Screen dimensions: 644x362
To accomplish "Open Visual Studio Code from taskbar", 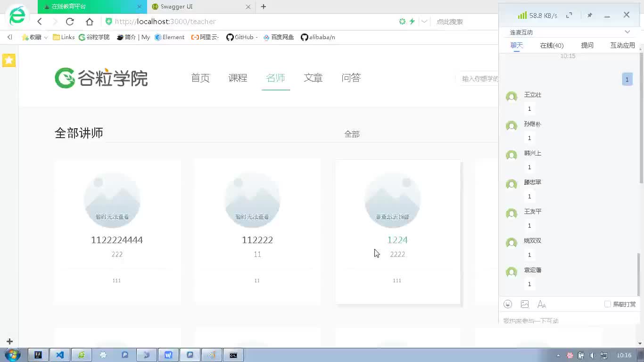I will coord(60,355).
